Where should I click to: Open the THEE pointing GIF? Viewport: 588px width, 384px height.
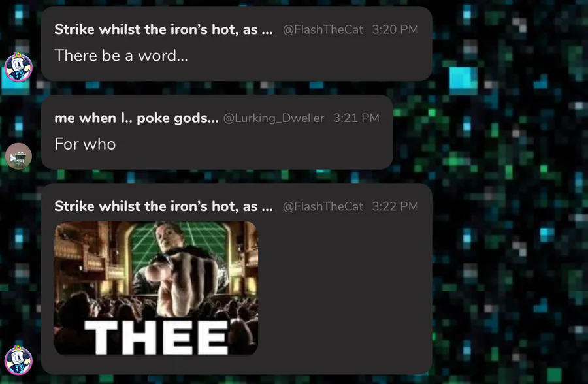coord(156,288)
